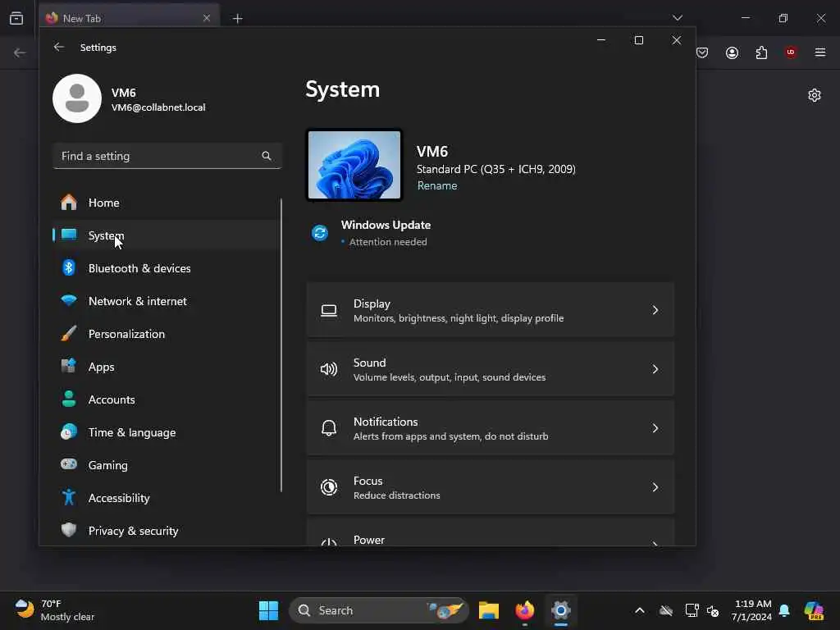Open the weather widget showing 70°F

coord(55,610)
